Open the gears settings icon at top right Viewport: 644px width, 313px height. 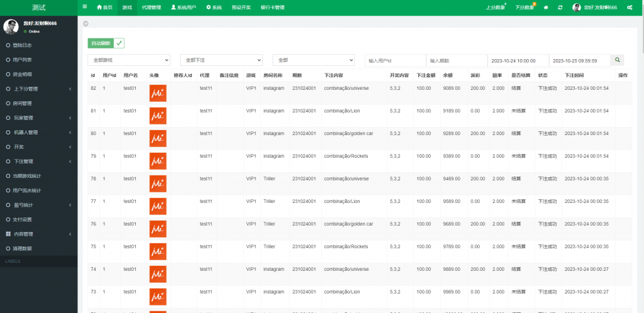[630, 8]
